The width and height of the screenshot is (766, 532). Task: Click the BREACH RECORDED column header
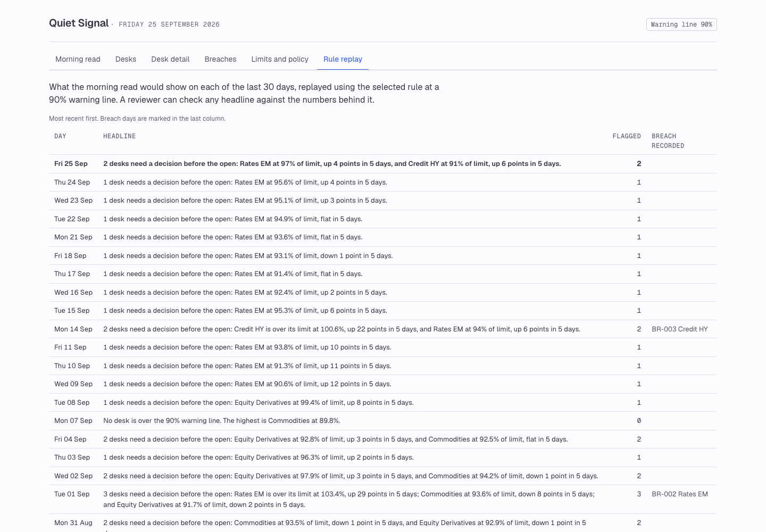pyautogui.click(x=668, y=141)
